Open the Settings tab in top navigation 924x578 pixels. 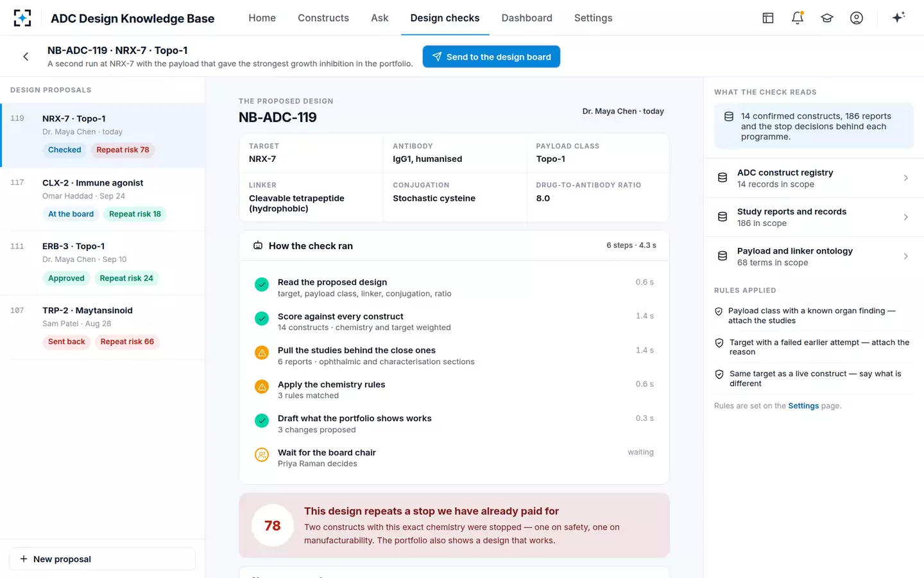(594, 18)
